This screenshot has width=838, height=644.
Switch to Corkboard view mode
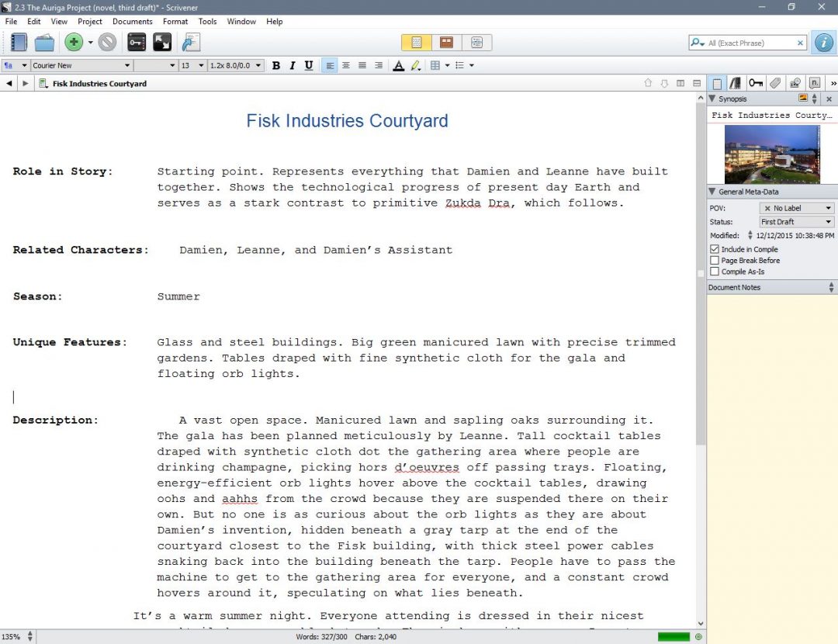446,43
